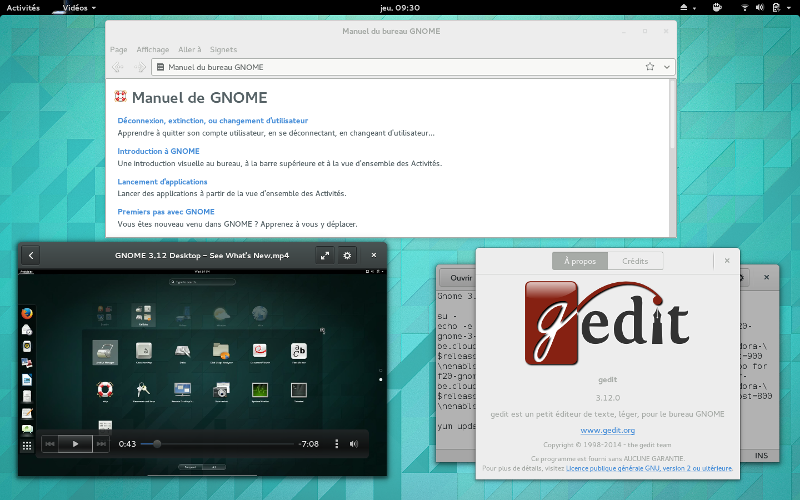Open the clock showing jeu. 09:30
This screenshot has width=800, height=500.
[x=400, y=8]
